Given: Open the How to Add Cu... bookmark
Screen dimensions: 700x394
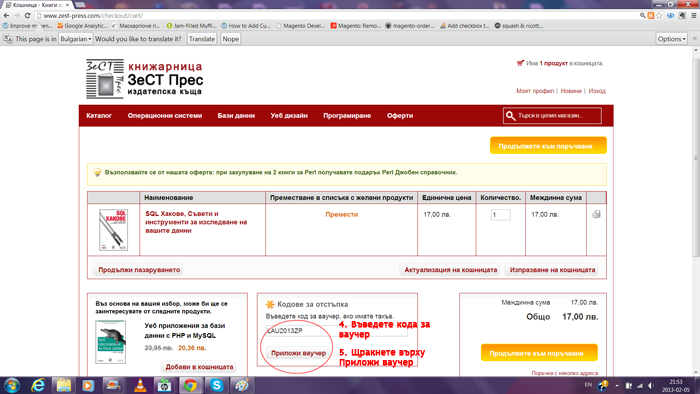Looking at the screenshot, I should pos(246,26).
